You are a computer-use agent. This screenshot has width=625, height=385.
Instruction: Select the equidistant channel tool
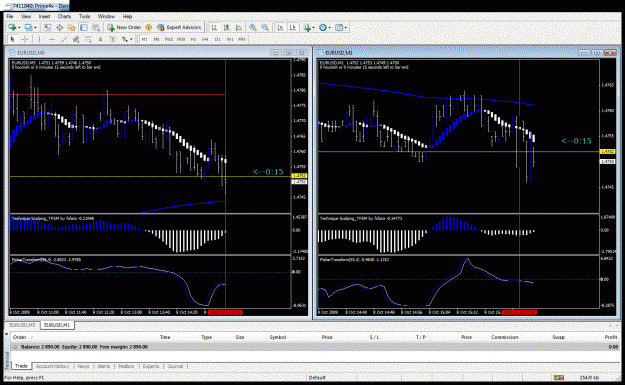[x=76, y=39]
